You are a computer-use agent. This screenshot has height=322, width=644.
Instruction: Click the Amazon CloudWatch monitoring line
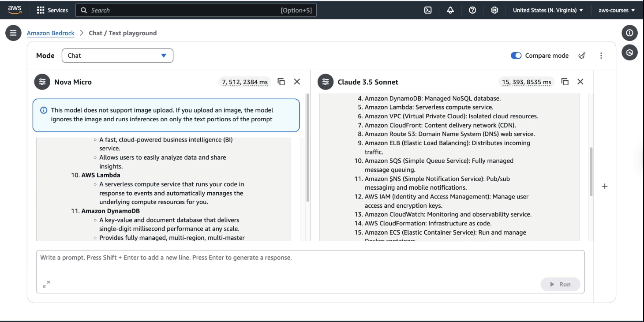[x=448, y=214]
